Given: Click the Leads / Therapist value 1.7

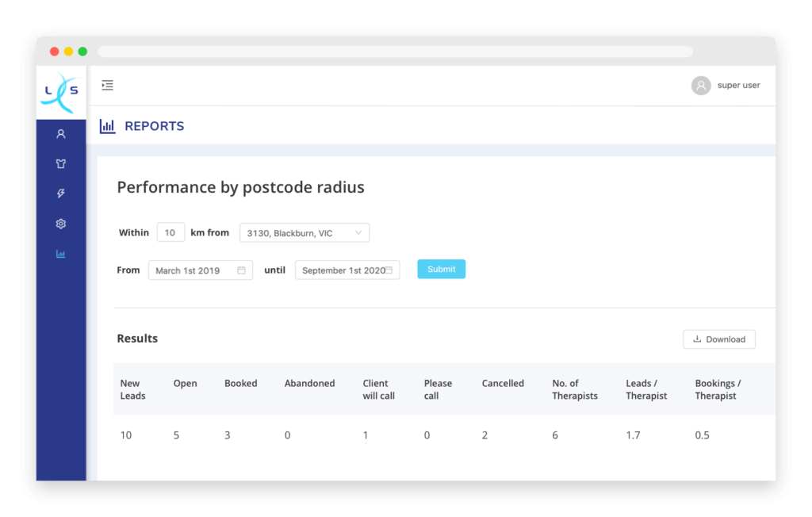Looking at the screenshot, I should point(633,435).
